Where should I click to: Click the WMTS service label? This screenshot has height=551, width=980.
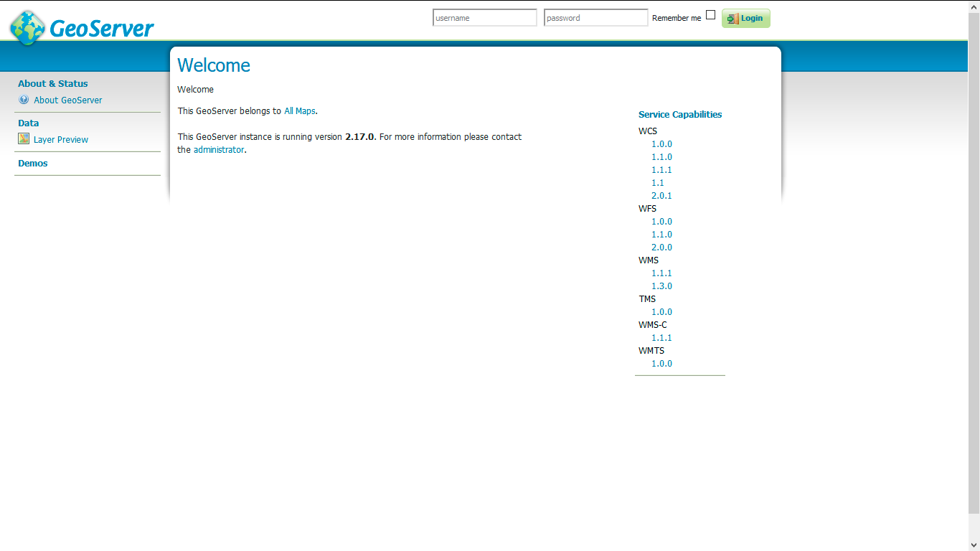coord(651,351)
